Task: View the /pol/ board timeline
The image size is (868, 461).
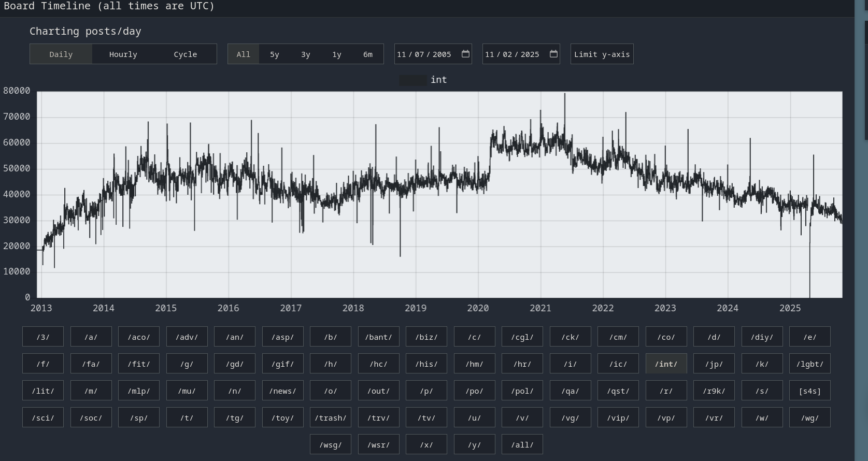Action: [x=522, y=391]
